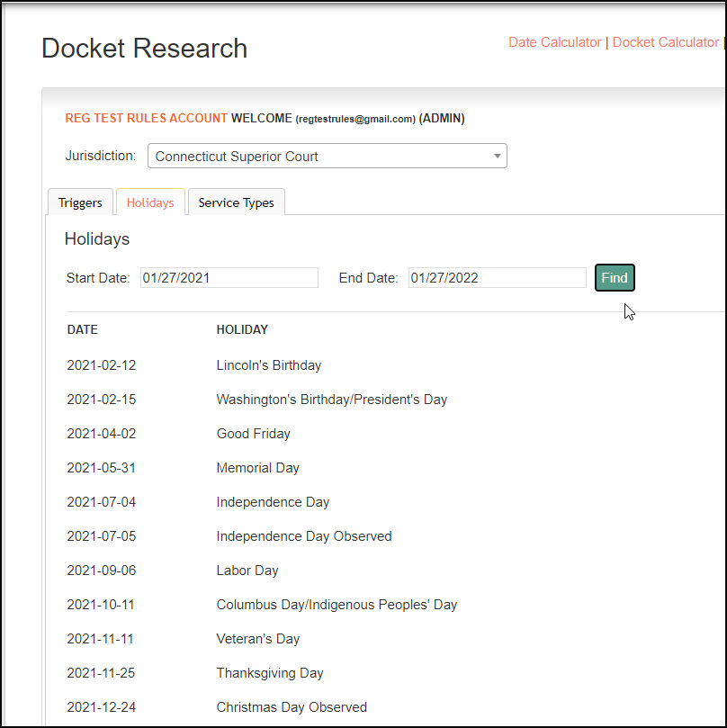Click the DATE column header
727x728 pixels.
click(x=83, y=329)
